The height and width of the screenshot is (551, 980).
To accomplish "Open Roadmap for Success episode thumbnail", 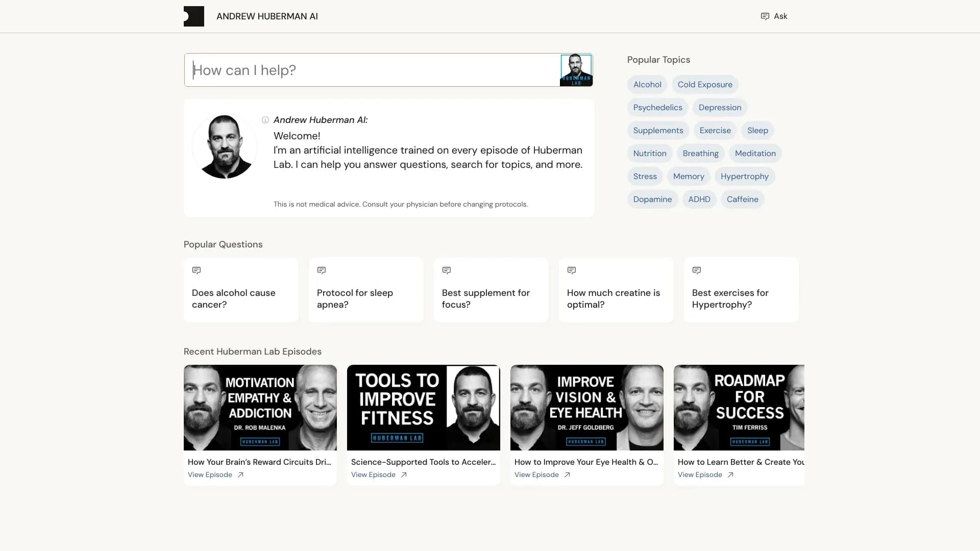I will tap(739, 408).
